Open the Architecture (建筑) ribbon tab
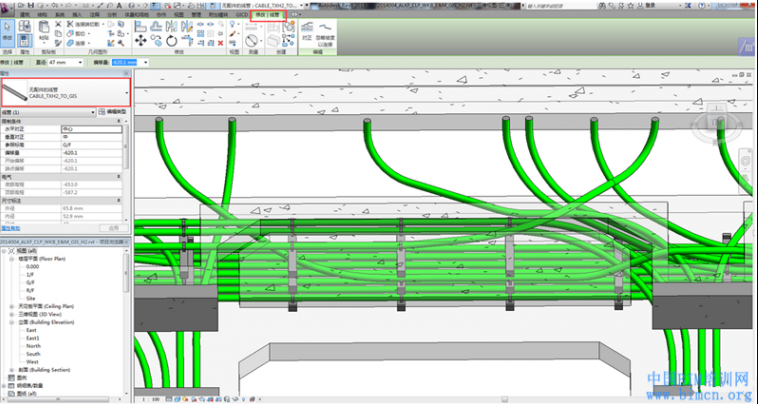The image size is (758, 404). point(27,15)
